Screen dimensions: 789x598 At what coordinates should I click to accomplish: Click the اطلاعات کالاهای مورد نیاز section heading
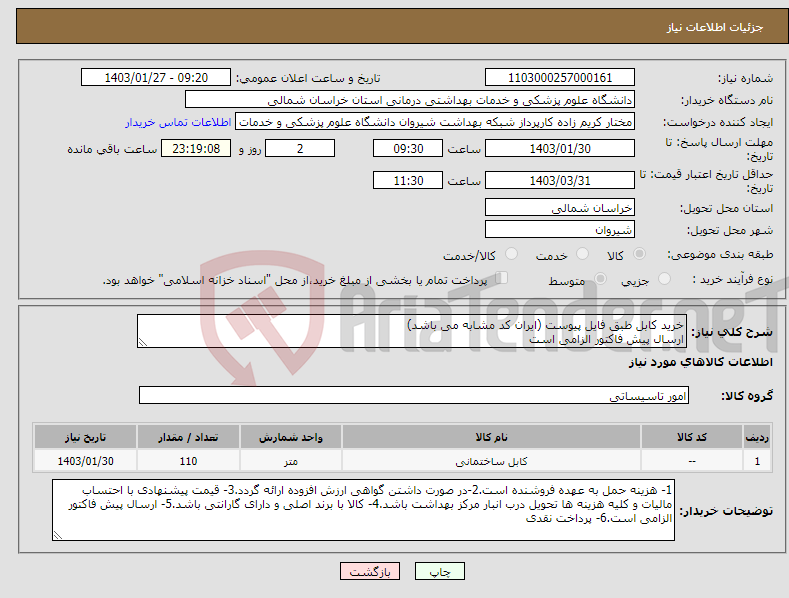click(x=700, y=362)
